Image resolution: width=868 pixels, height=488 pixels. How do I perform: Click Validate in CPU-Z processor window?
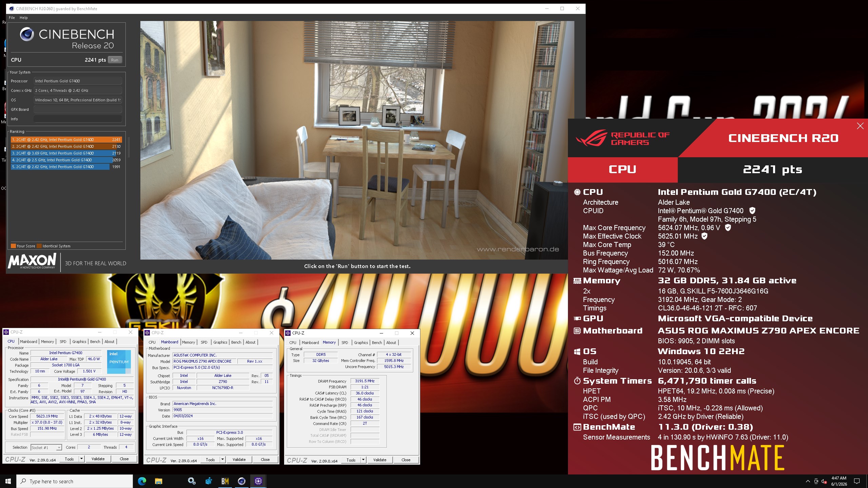pos(98,459)
